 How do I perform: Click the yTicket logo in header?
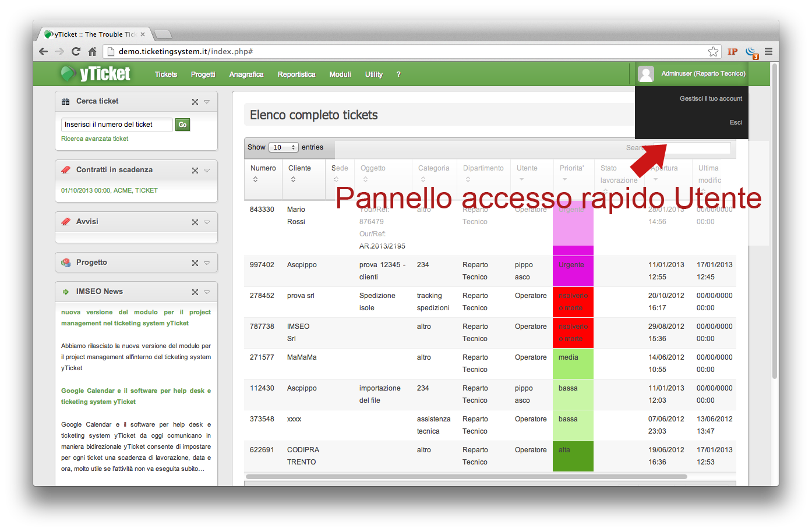pos(96,74)
